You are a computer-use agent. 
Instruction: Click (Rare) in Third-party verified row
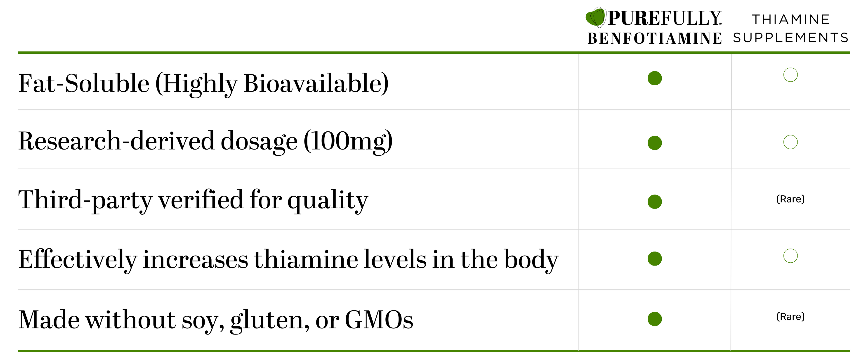tap(790, 199)
